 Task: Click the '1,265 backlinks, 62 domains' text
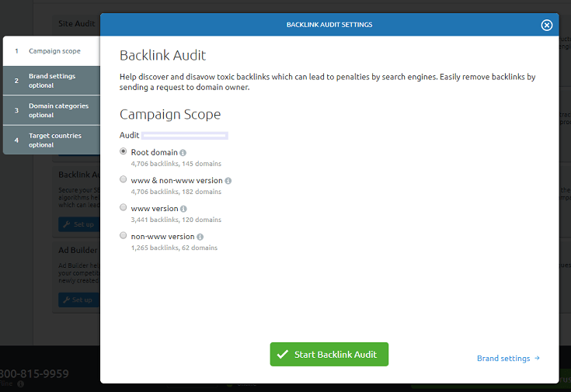(174, 248)
